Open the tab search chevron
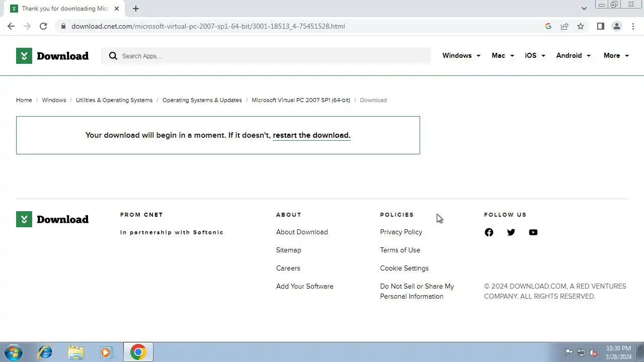The height and width of the screenshot is (362, 644). point(584,9)
